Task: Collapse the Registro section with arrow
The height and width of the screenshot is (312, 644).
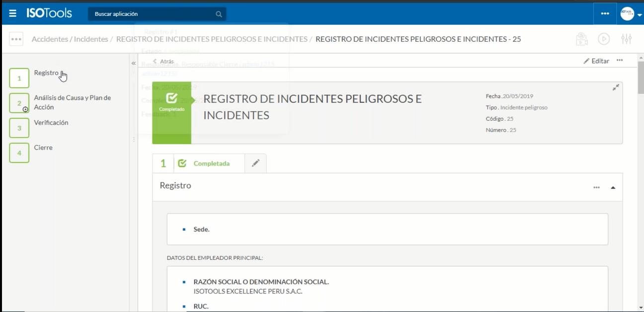Action: (613, 188)
